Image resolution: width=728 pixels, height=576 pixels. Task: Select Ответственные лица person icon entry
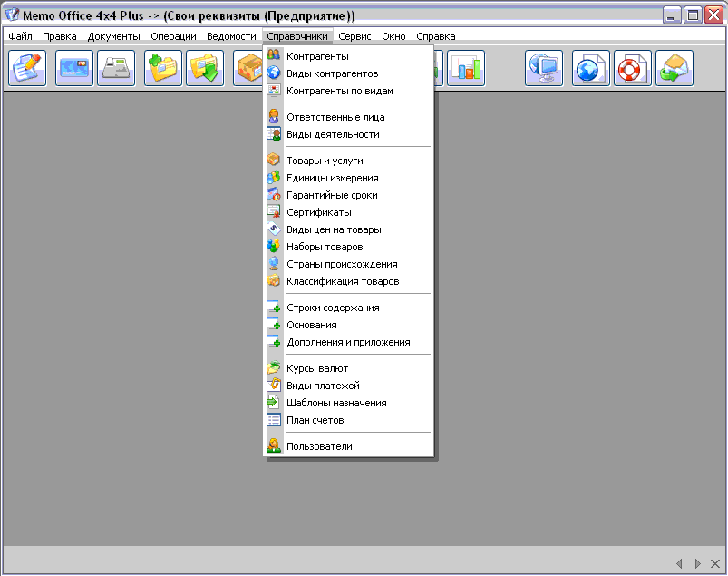(349, 117)
